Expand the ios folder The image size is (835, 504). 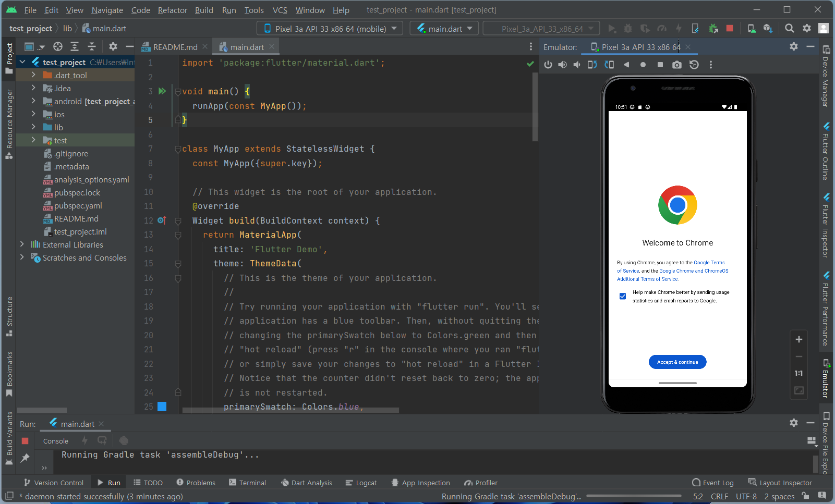point(33,114)
